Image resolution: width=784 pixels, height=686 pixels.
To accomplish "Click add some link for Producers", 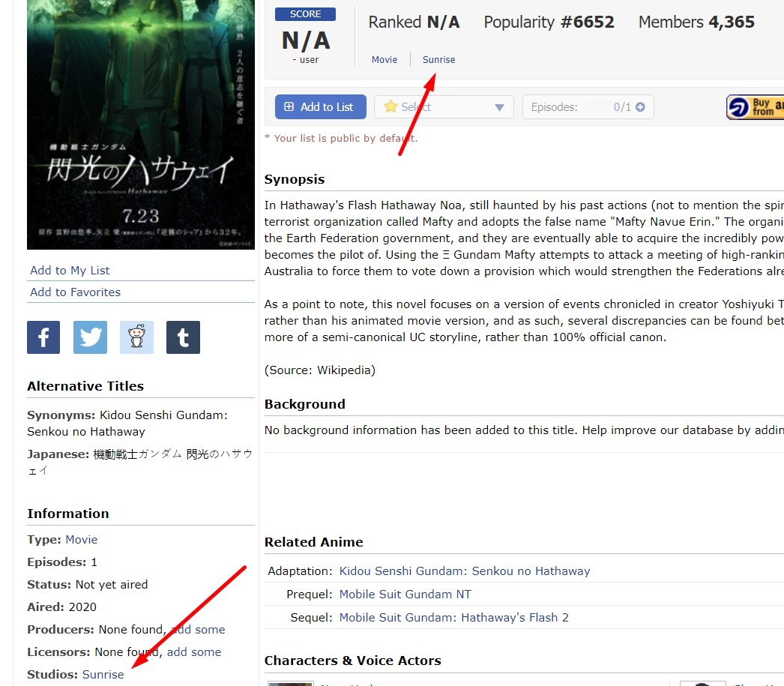I will tap(198, 630).
